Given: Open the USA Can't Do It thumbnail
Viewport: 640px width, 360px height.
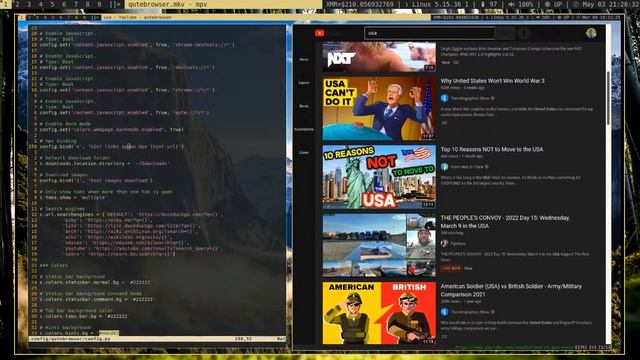Looking at the screenshot, I should (379, 109).
